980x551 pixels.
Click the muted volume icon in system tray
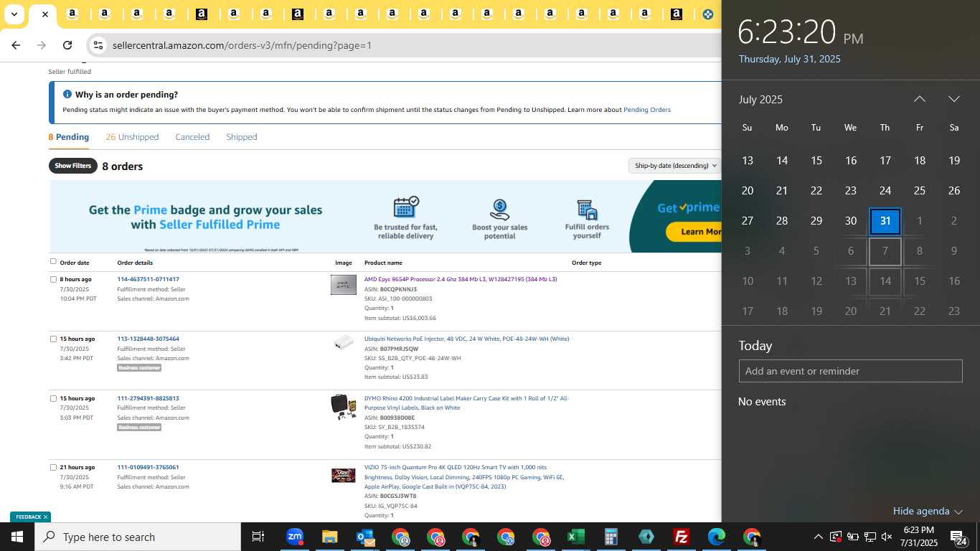click(887, 537)
